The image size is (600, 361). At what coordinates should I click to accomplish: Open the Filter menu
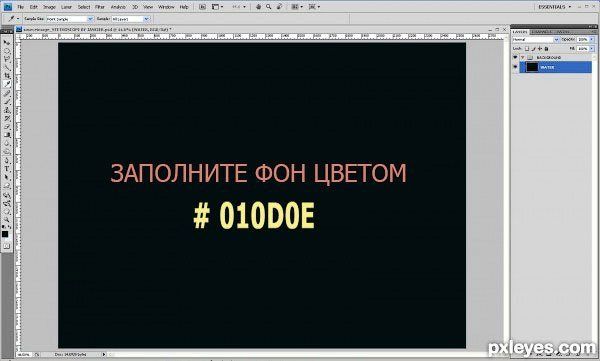pos(100,7)
